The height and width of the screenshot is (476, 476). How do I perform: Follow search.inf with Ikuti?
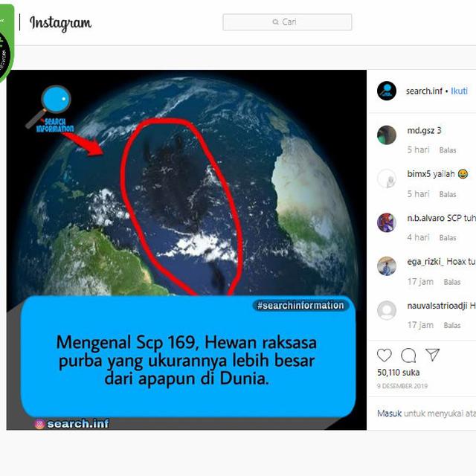point(459,91)
